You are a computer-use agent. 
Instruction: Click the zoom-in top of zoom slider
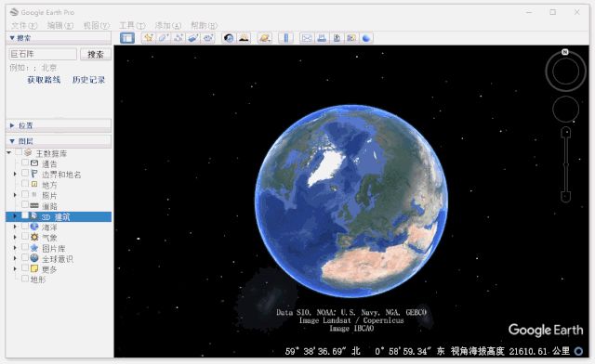(x=566, y=132)
